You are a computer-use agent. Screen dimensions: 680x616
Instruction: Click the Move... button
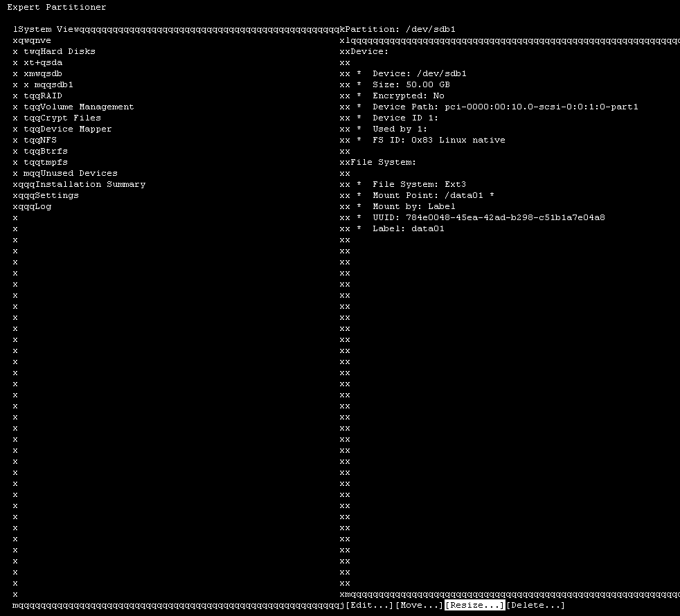[x=419, y=605]
